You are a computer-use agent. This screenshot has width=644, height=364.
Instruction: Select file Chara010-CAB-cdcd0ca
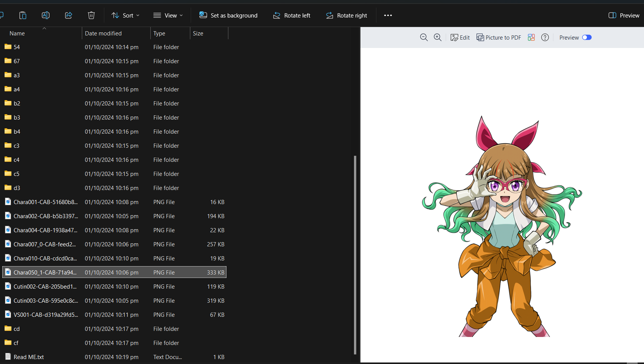pyautogui.click(x=114, y=259)
